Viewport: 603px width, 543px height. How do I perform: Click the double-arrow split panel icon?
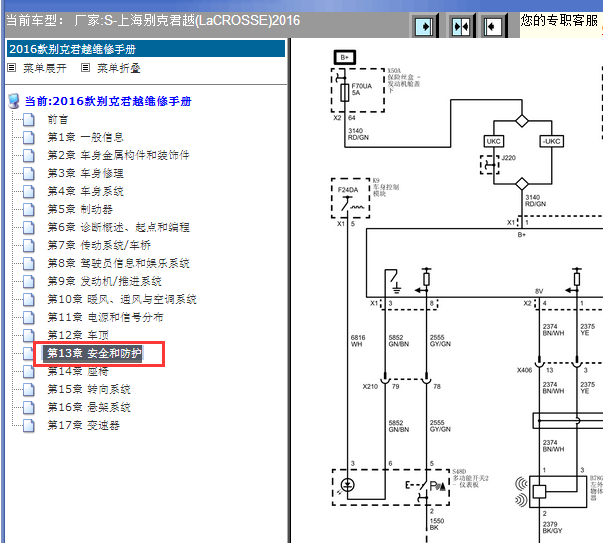coord(461,27)
